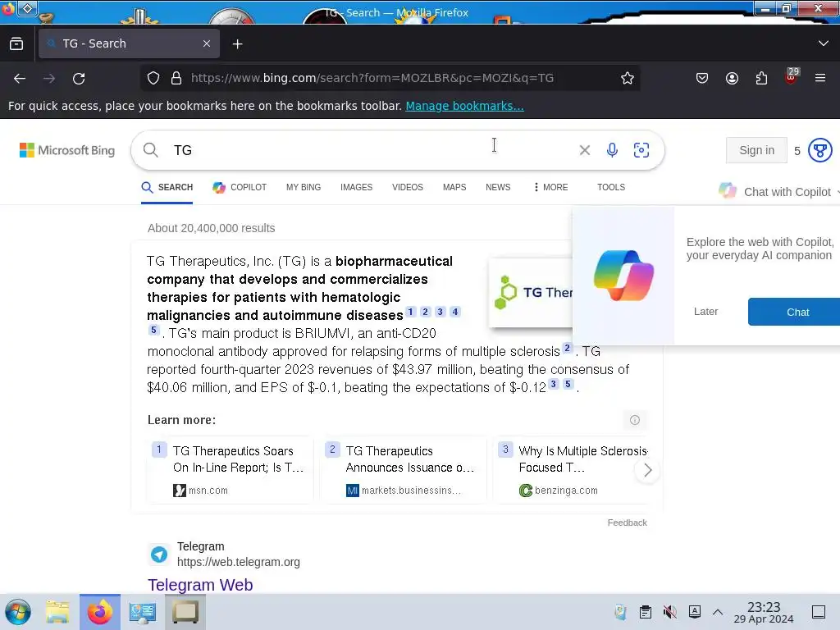Open citation 4 after autoimmune diseases
This screenshot has height=630, width=840.
pos(454,312)
